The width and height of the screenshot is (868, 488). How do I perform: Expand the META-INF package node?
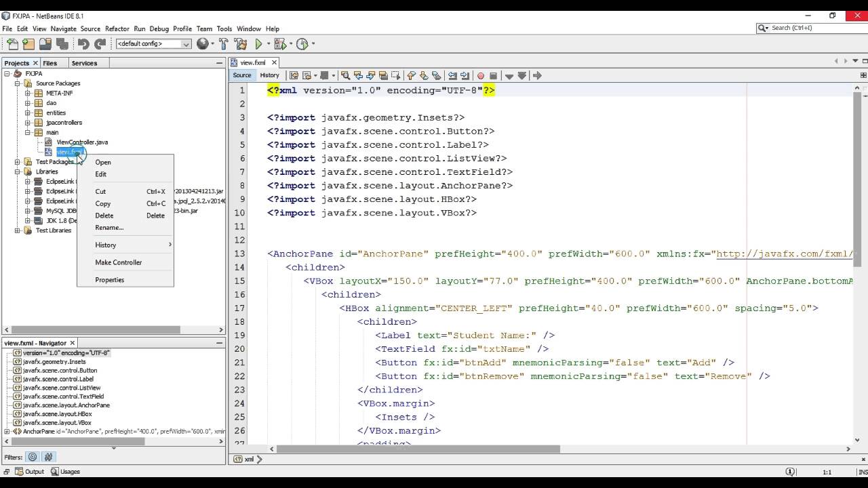[x=28, y=94]
